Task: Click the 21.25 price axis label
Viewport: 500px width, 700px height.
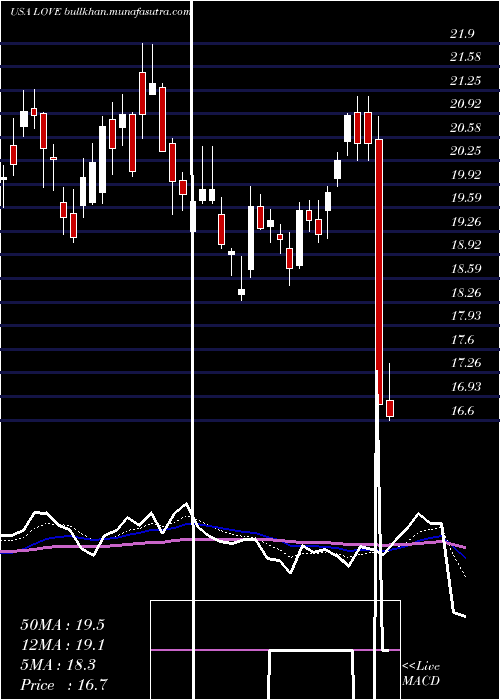Action: coord(466,81)
